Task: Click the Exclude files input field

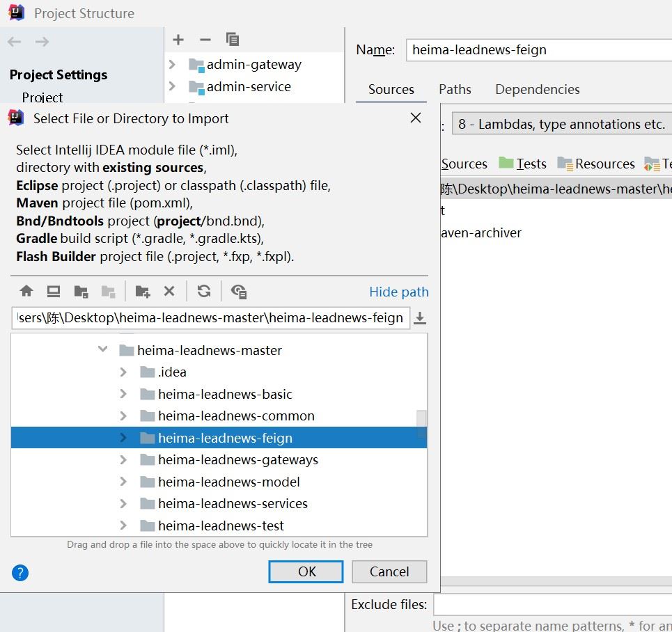Action: pos(552,605)
